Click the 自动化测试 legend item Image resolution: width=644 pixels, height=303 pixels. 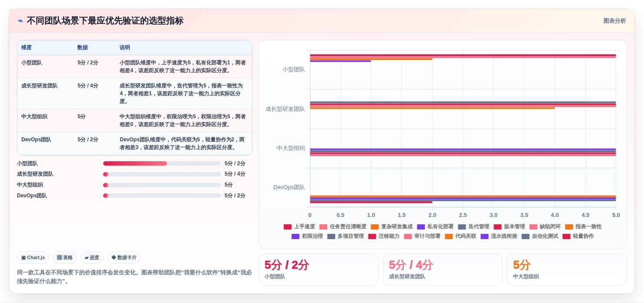(x=540, y=236)
